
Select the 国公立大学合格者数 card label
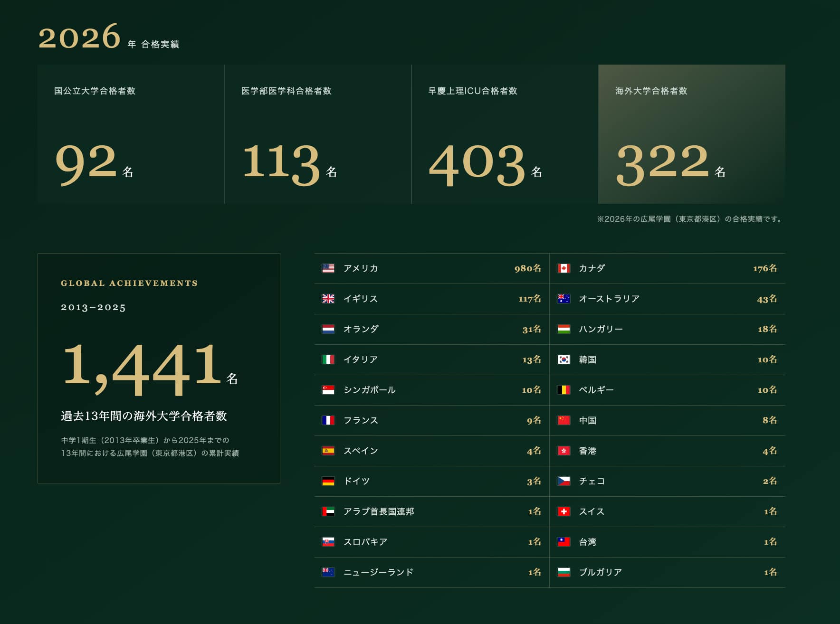95,91
